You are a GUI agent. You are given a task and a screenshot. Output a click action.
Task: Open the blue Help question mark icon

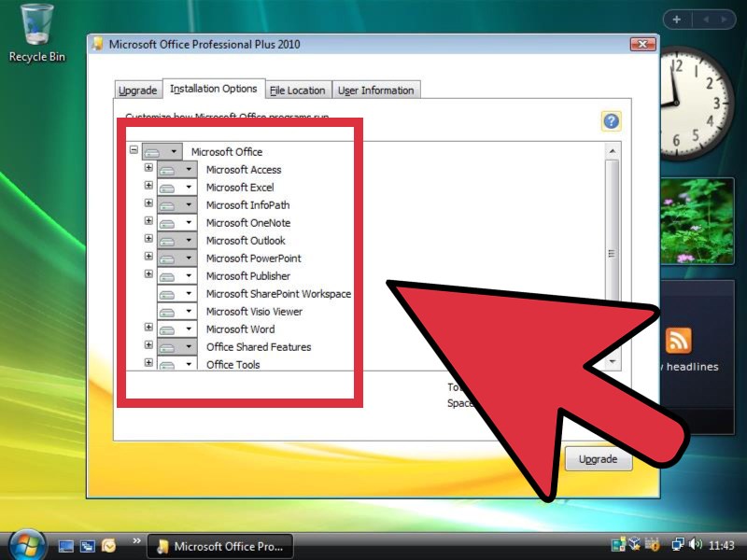click(x=612, y=121)
